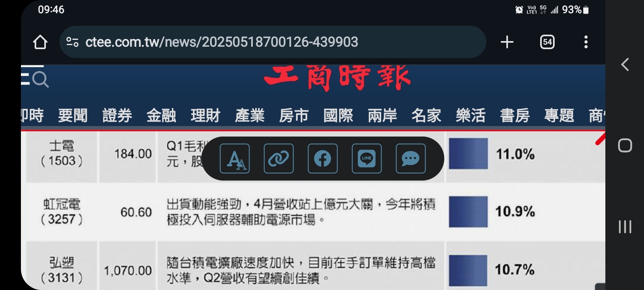Open the 專題 section link
644x290 pixels.
[x=559, y=116]
